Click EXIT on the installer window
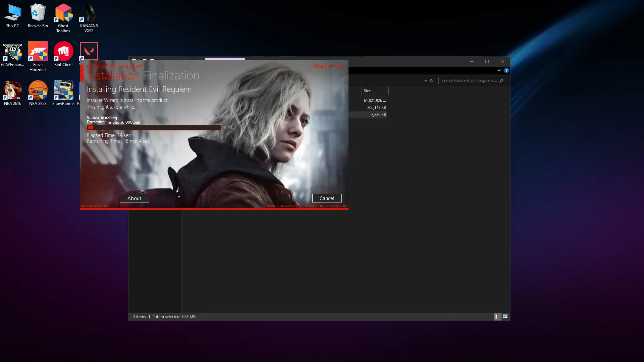Viewport: 644px width, 362px height. coord(340,67)
